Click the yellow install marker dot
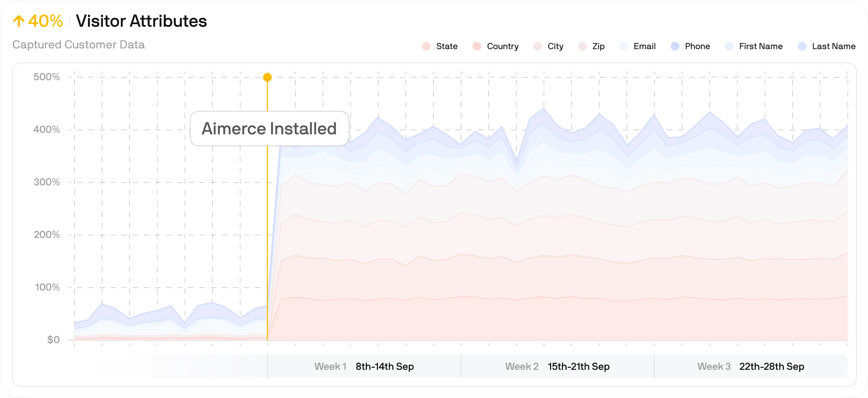 tap(267, 77)
